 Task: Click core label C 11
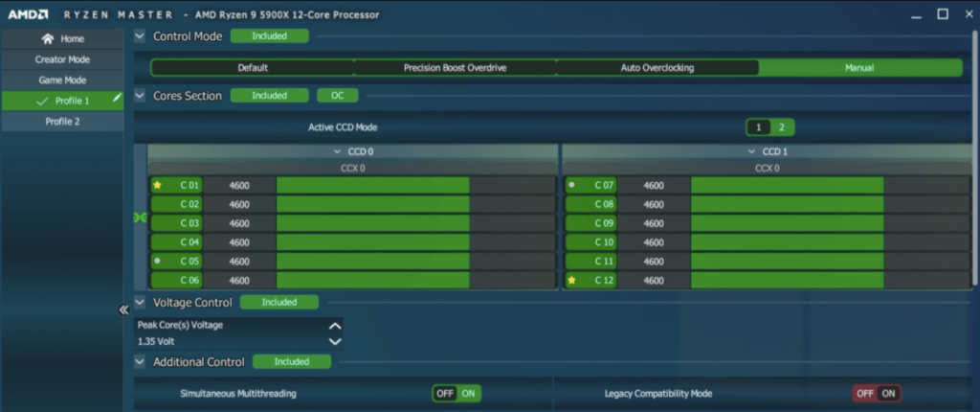(x=590, y=262)
